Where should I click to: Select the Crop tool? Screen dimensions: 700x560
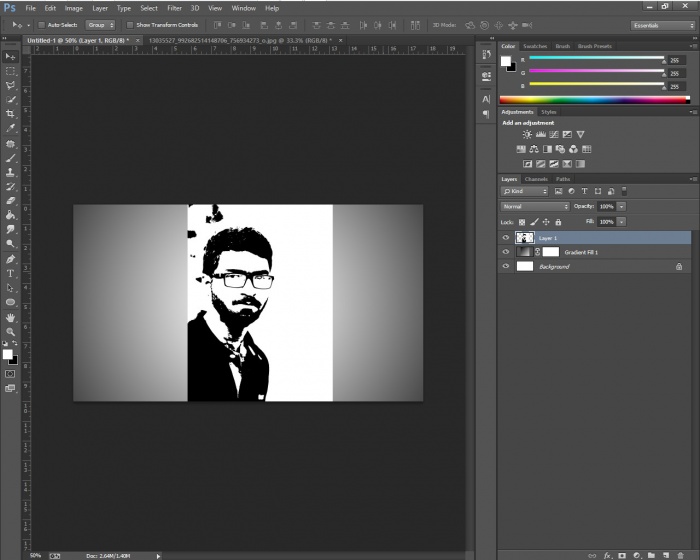point(11,114)
